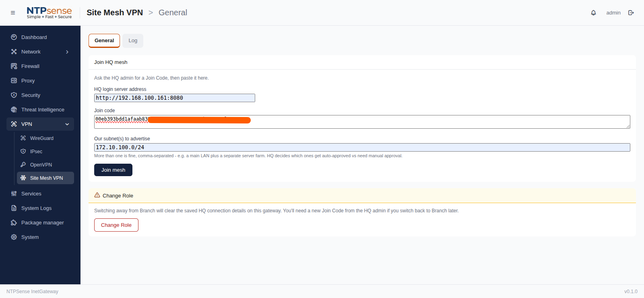The width and height of the screenshot is (644, 298).
Task: Open Services from the sidebar
Action: pyautogui.click(x=40, y=193)
